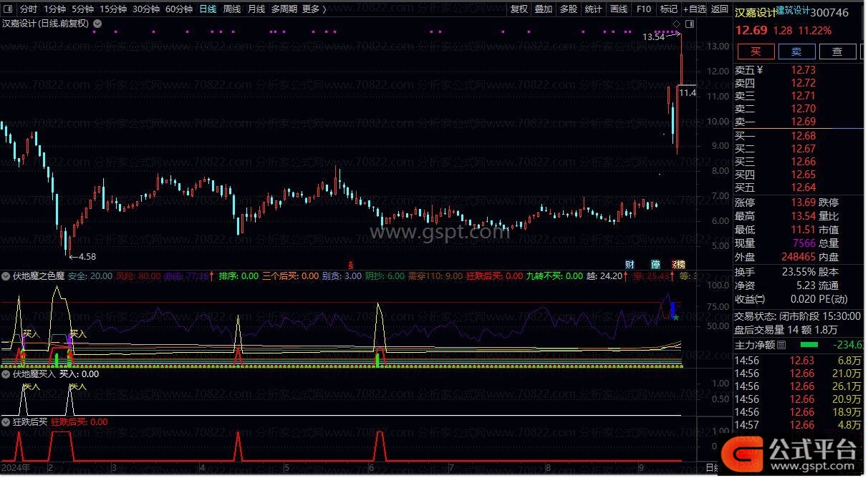
Task: Expand the 汉嘉设计 chart title dropdown
Action: [97, 23]
